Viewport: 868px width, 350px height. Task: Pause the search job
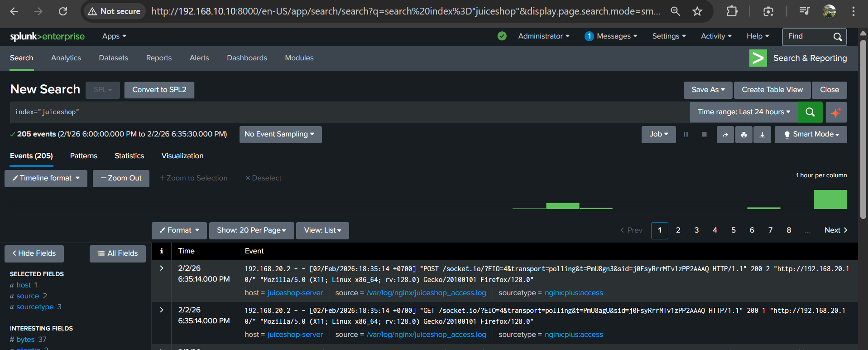(686, 135)
